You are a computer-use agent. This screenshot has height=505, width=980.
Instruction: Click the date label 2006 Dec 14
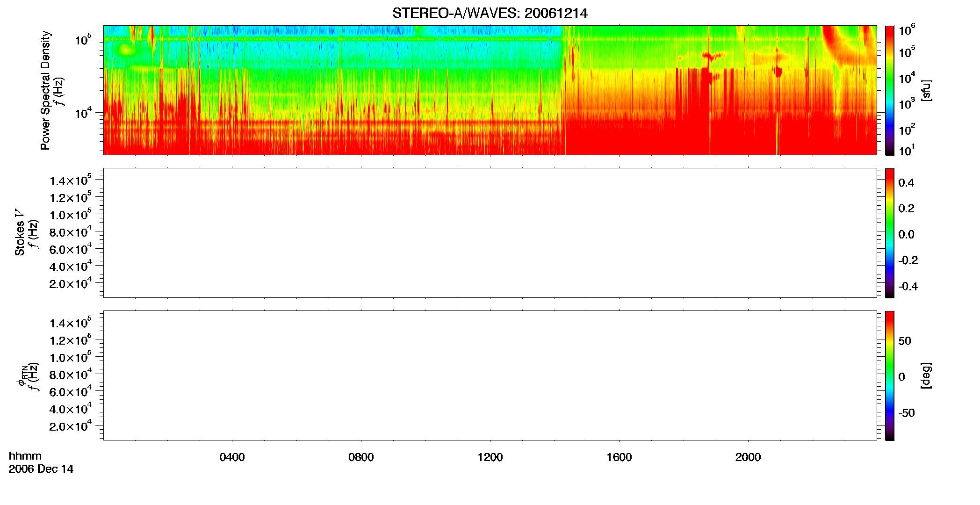[41, 469]
